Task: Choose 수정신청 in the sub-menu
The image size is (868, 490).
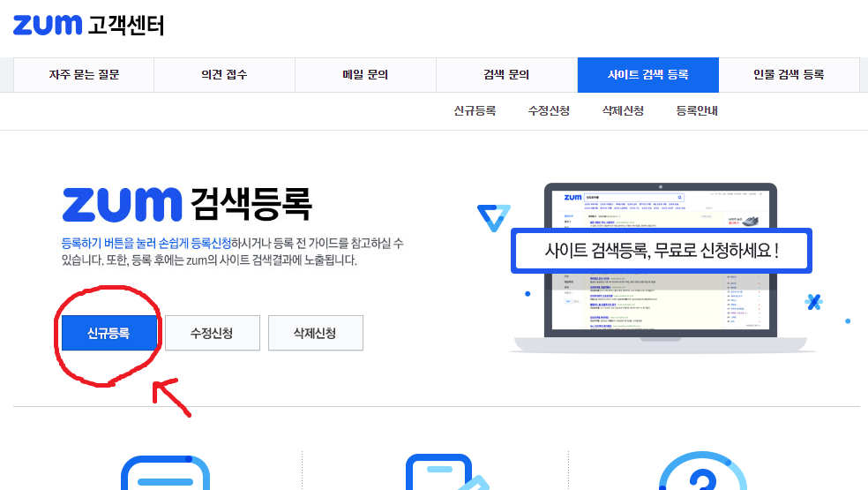Action: [550, 111]
